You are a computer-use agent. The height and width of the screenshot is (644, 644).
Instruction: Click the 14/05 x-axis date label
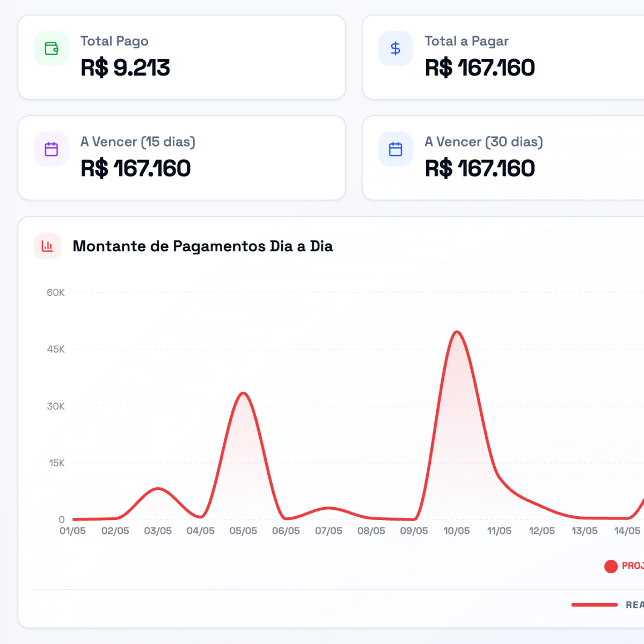click(x=627, y=531)
